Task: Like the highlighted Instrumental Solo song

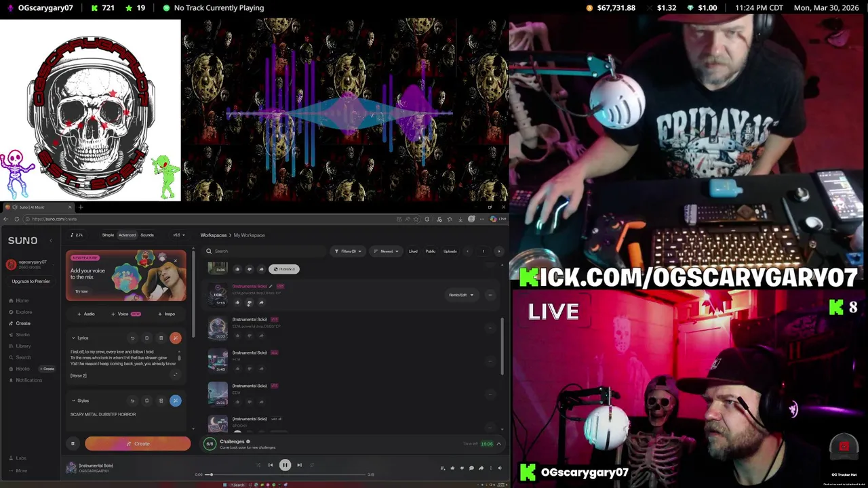Action: pos(237,302)
